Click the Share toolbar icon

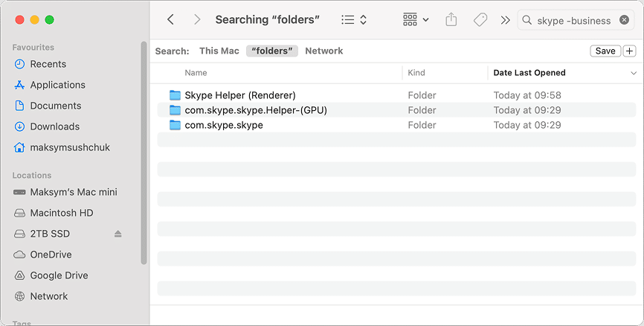click(x=451, y=19)
